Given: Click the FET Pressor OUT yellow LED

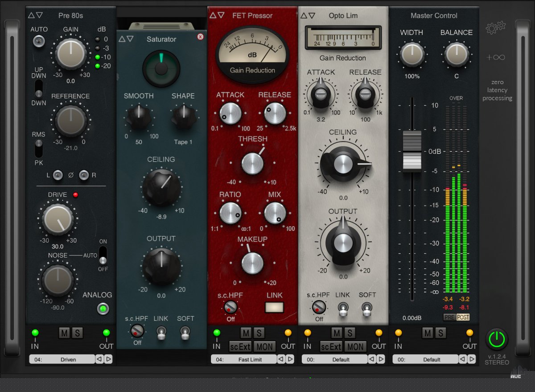Looking at the screenshot, I should tap(288, 333).
